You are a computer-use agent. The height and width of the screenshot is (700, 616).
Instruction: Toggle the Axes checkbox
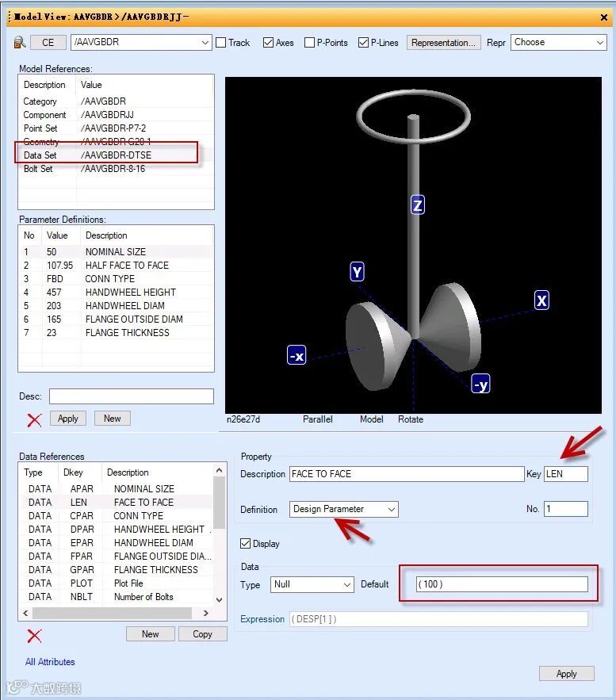pyautogui.click(x=268, y=42)
